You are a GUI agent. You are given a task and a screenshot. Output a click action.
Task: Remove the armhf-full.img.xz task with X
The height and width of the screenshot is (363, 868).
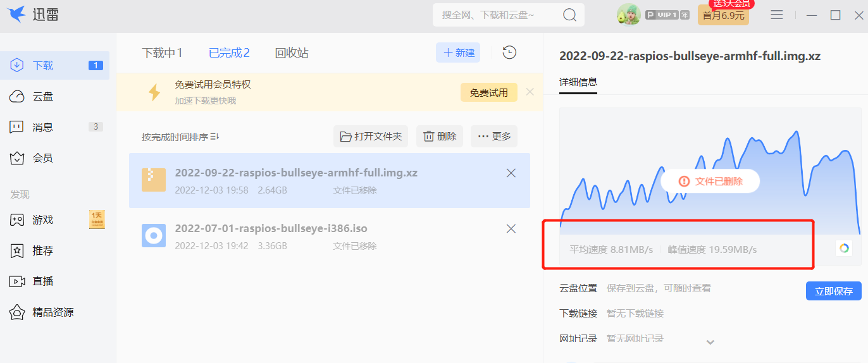coord(511,173)
